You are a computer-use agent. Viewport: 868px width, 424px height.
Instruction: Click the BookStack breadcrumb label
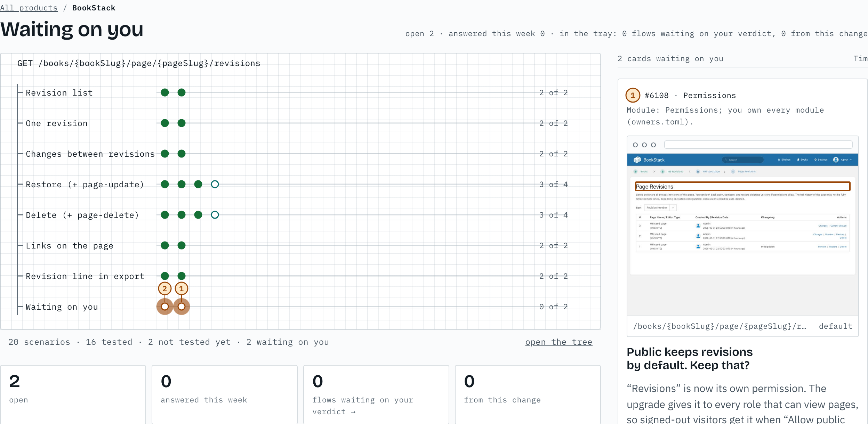(94, 8)
